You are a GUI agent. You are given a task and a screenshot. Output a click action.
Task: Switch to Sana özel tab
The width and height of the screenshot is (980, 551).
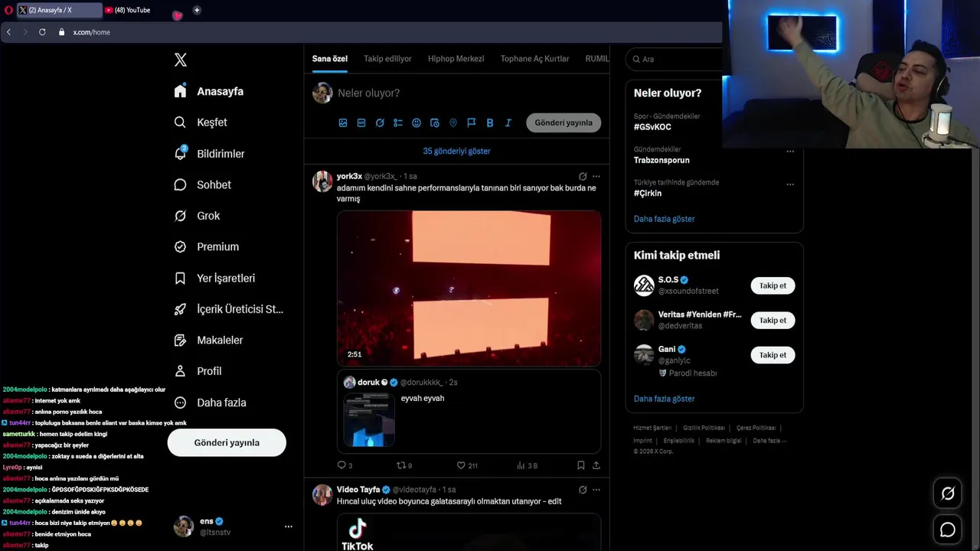[329, 59]
